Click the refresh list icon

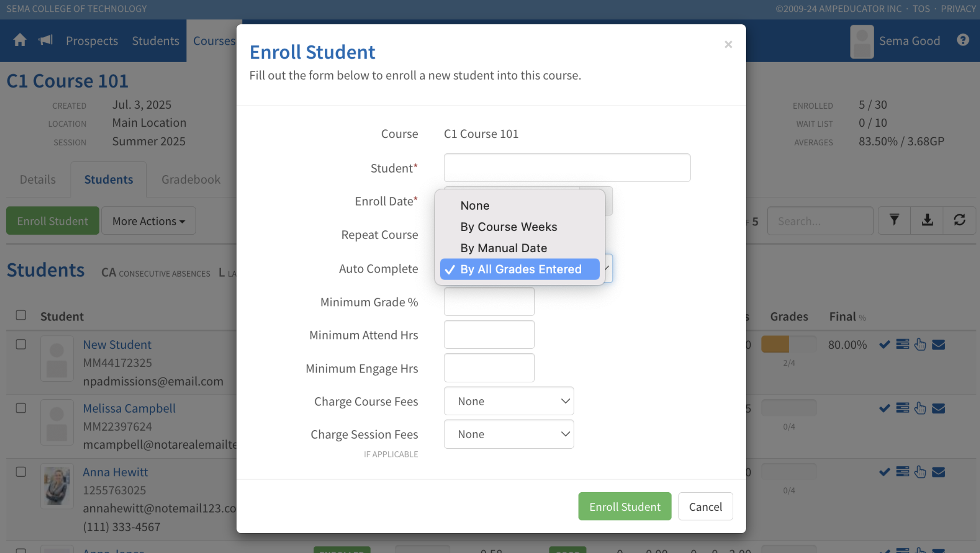pos(959,221)
